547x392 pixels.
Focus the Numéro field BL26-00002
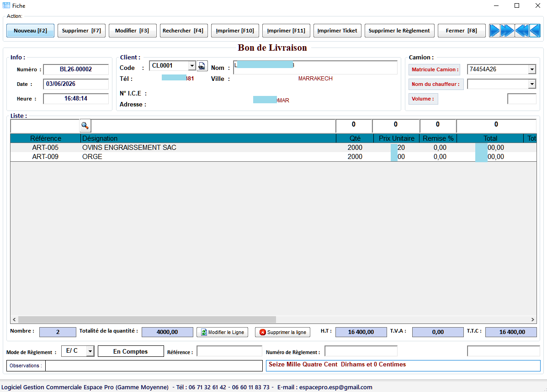pos(76,69)
